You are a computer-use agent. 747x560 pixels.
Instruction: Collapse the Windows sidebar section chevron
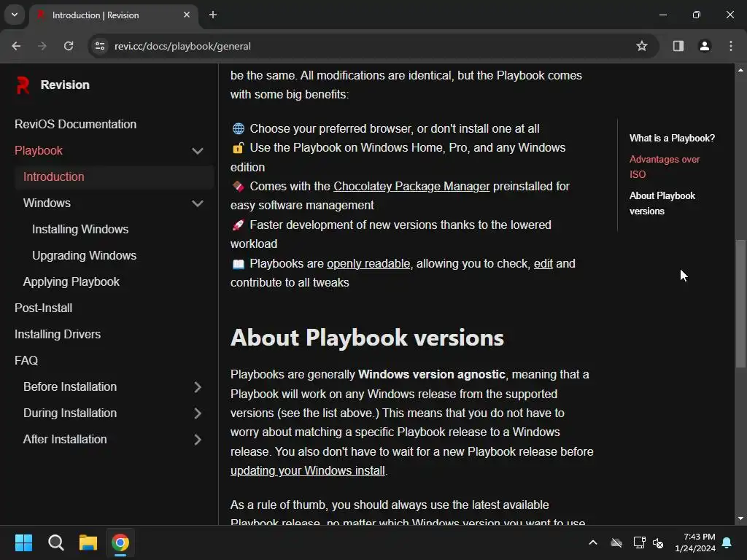(198, 203)
